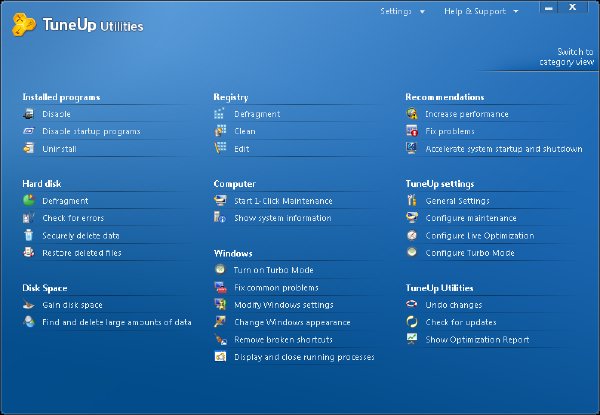Click the Display and close running processes icon

click(220, 356)
